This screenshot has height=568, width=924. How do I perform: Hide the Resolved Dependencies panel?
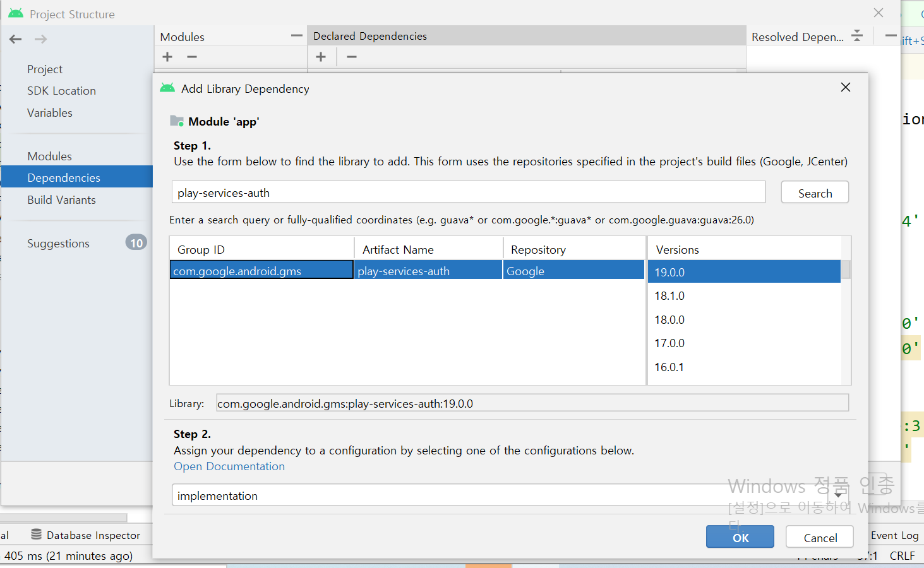[x=891, y=36]
